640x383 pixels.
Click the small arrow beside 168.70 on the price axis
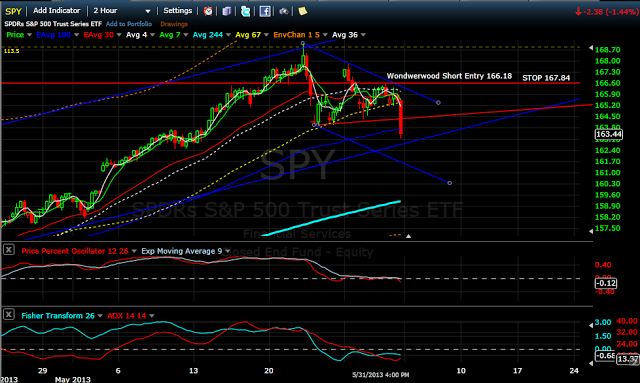tap(591, 48)
